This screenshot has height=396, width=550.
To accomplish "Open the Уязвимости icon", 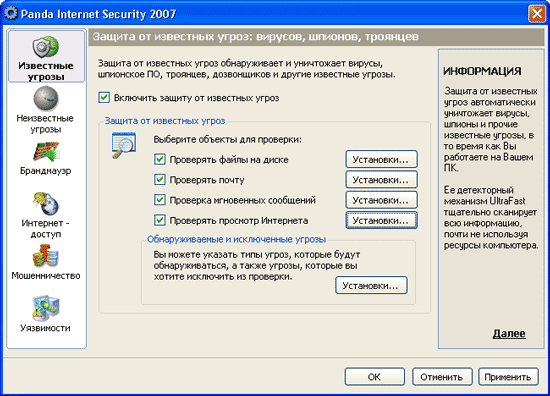I will (x=46, y=308).
